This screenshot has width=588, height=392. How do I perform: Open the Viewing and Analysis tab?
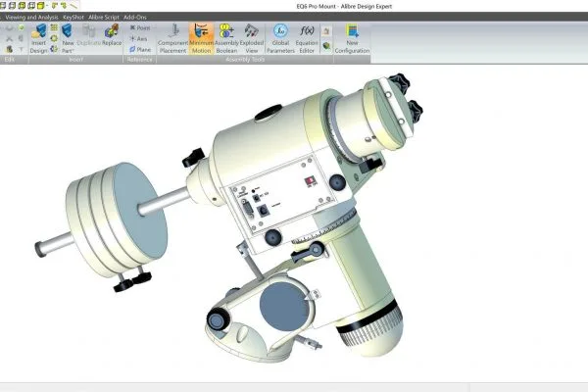click(x=32, y=17)
